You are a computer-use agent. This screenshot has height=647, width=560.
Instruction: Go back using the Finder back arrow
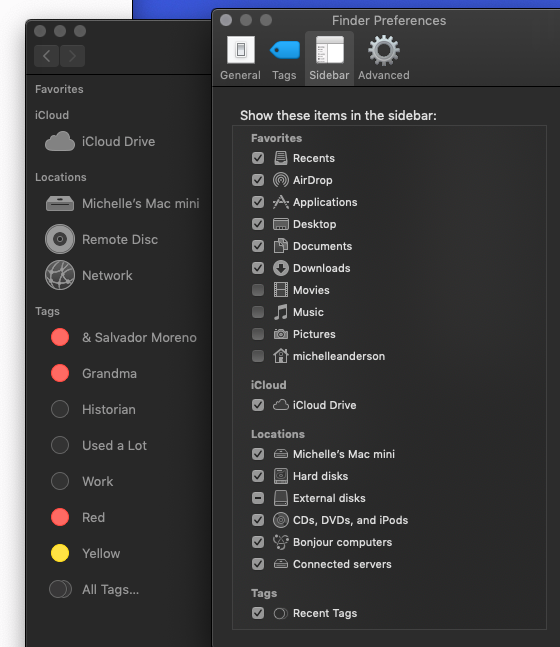coord(47,56)
